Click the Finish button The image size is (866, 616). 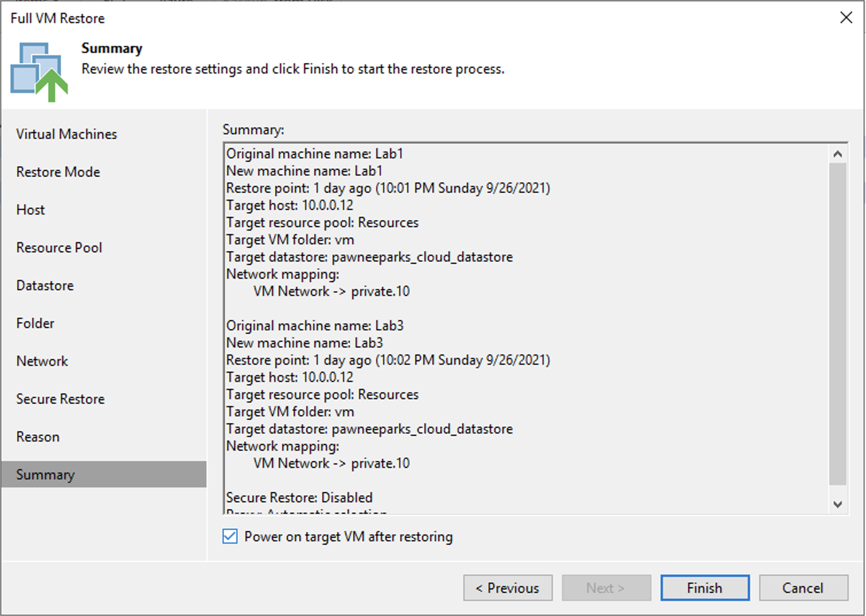705,588
